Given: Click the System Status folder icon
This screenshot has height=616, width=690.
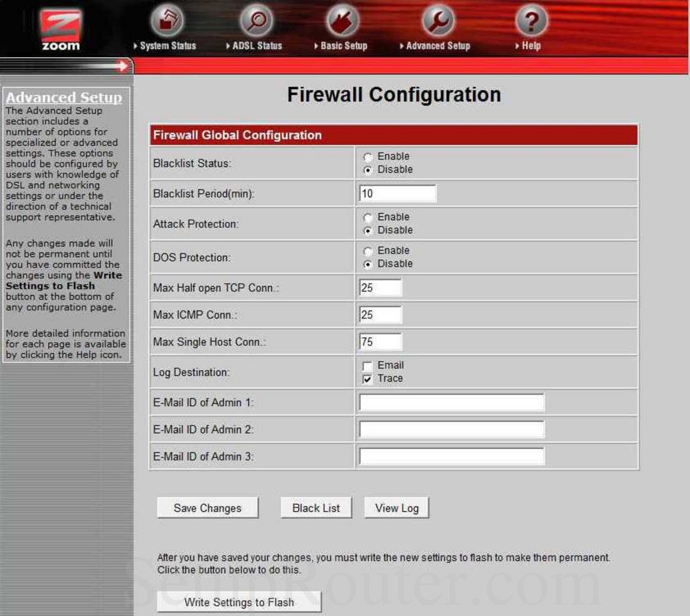Looking at the screenshot, I should coord(167,21).
